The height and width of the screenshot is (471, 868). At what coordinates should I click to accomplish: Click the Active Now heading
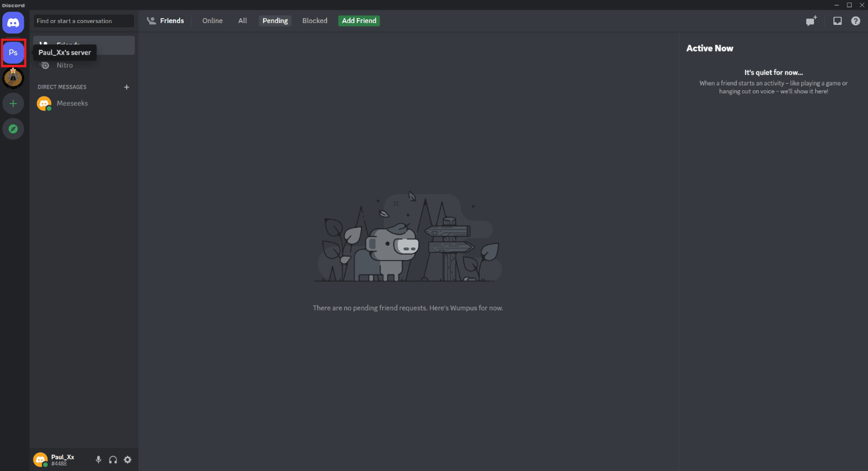click(710, 48)
